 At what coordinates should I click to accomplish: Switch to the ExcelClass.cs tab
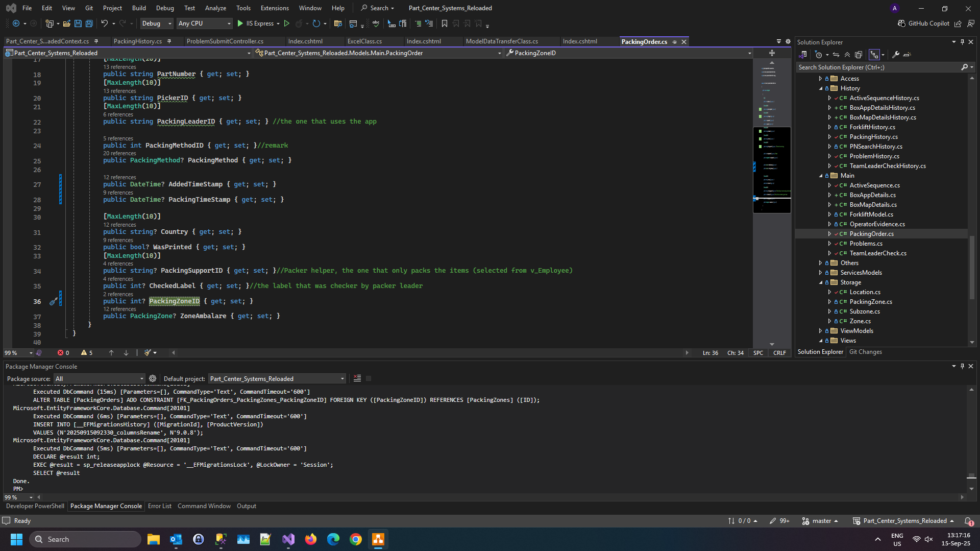coord(364,41)
